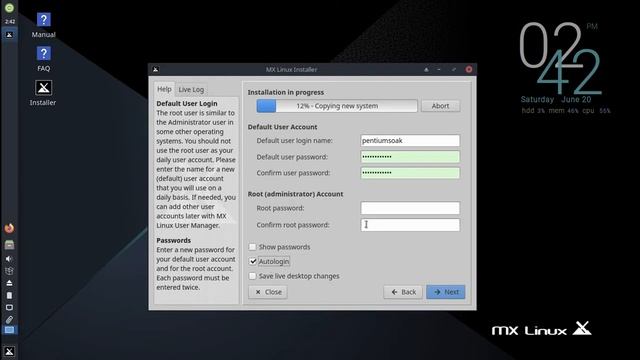The image size is (640, 360).
Task: Click the green circular icon atop panel
Action: [x=9, y=7]
